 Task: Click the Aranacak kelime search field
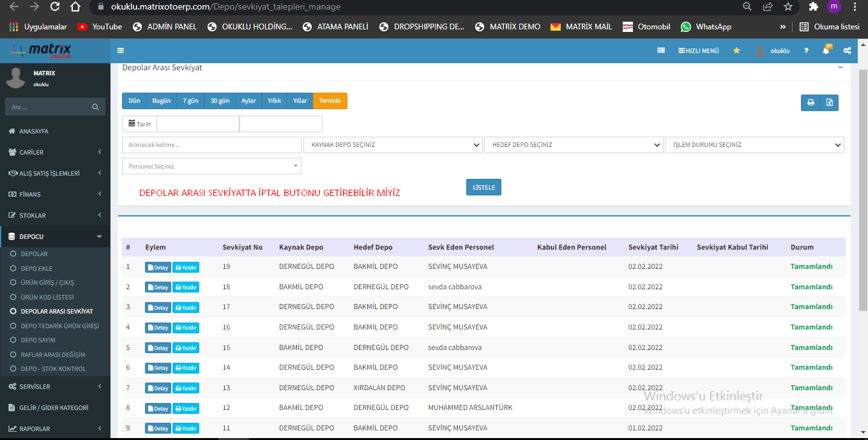point(211,145)
